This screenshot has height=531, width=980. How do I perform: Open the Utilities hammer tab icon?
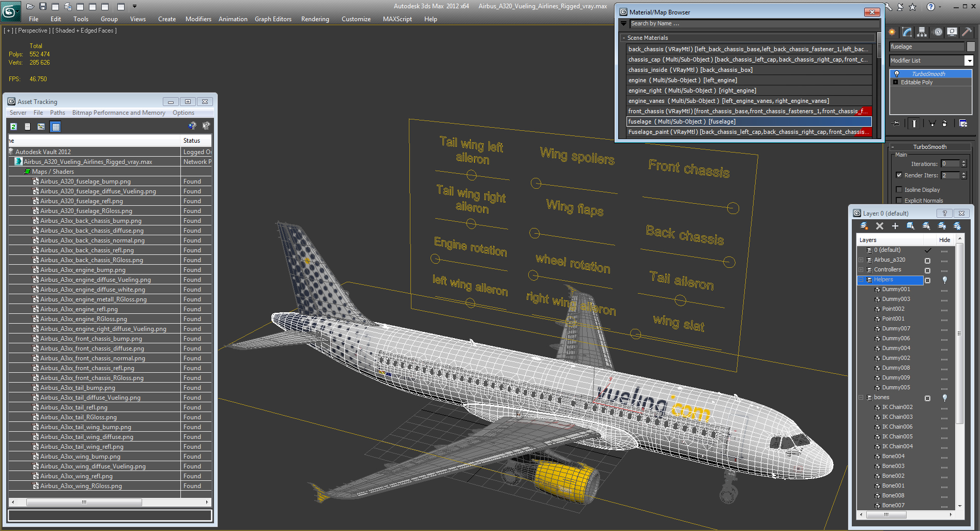[x=967, y=32]
